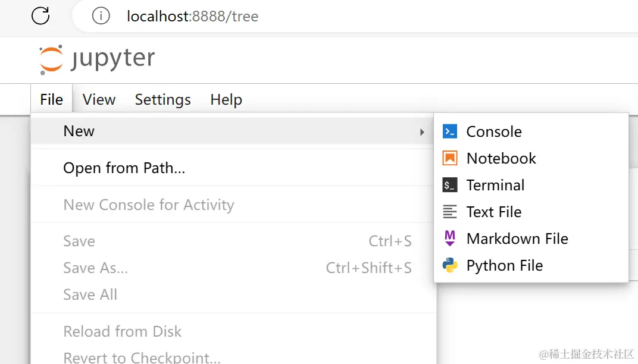Viewport: 638px width, 364px height.
Task: Open the Settings menu
Action: coord(162,99)
